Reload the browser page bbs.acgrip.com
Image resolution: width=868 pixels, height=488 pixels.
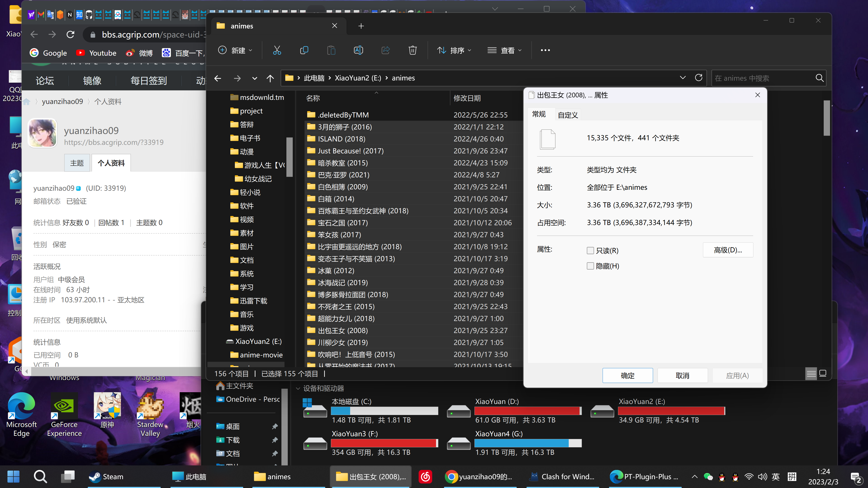tap(70, 34)
